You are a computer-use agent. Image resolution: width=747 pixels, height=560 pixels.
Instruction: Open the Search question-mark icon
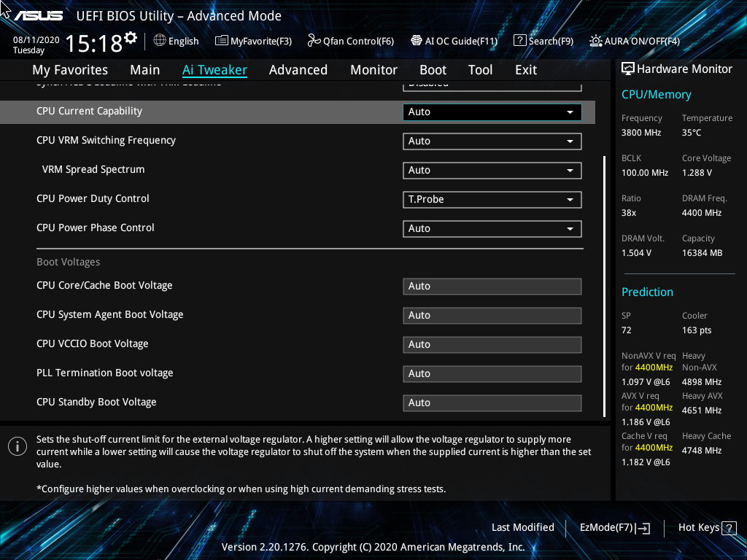(x=519, y=41)
